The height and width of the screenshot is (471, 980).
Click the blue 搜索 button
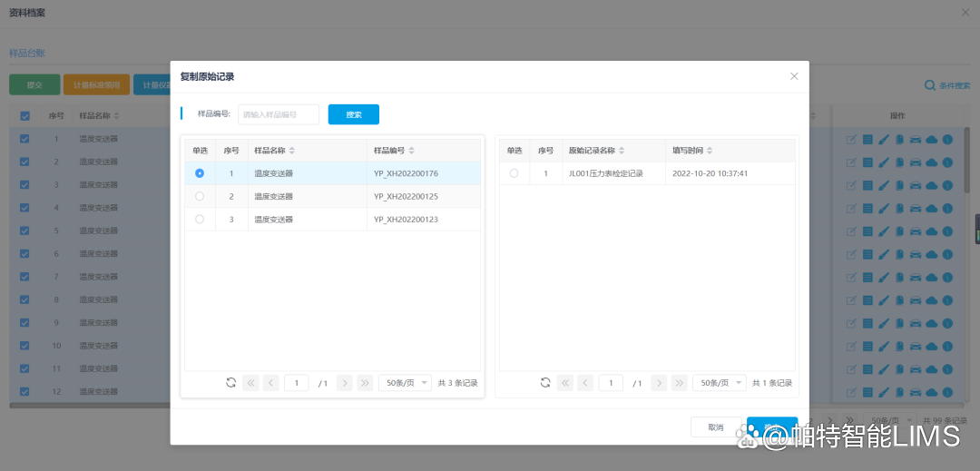coord(353,114)
